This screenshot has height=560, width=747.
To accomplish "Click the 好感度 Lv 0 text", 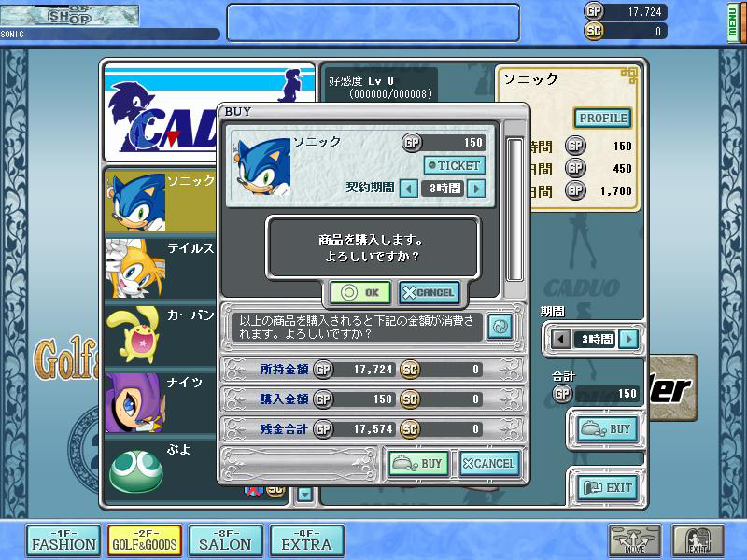I will tap(361, 80).
